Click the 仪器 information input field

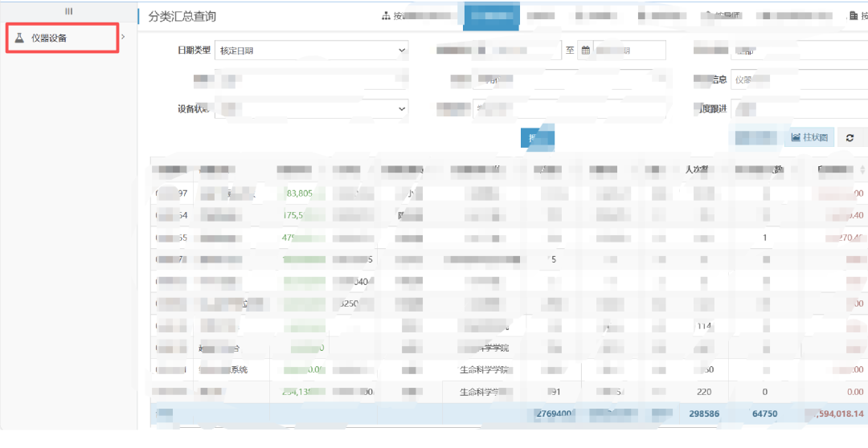(799, 79)
